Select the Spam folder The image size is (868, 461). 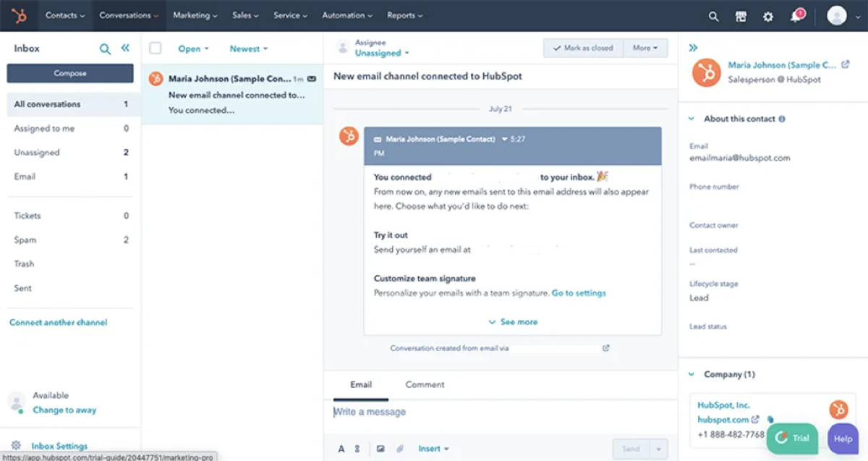point(70,240)
